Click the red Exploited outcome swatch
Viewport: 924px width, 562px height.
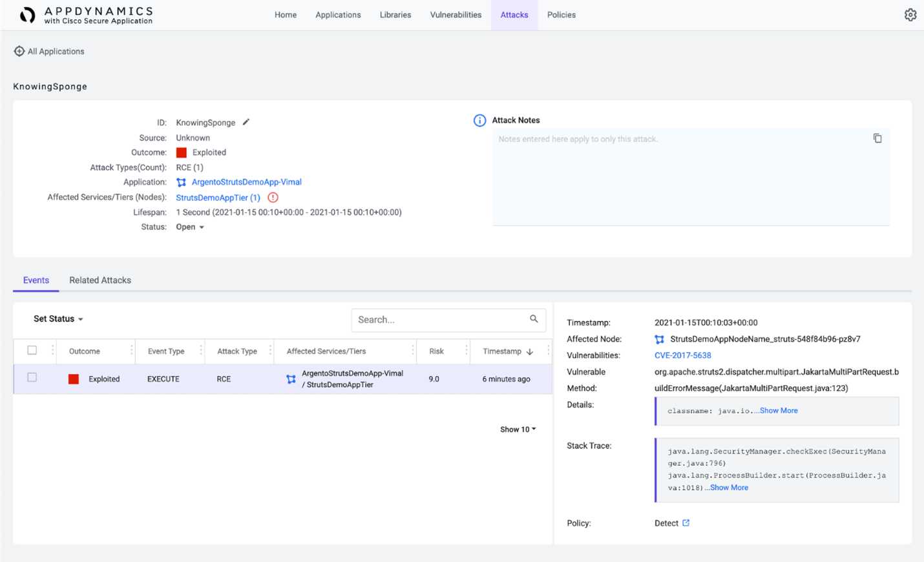182,153
